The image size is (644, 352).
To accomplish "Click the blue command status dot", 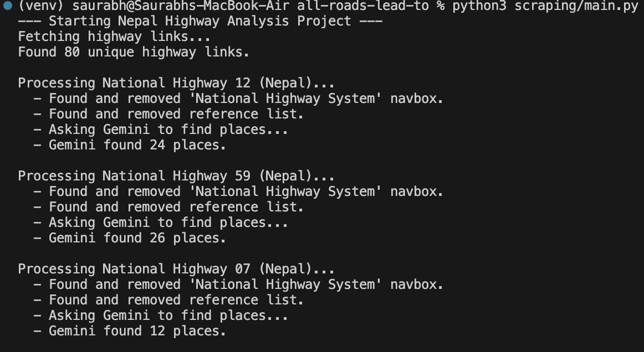I will coord(7,6).
